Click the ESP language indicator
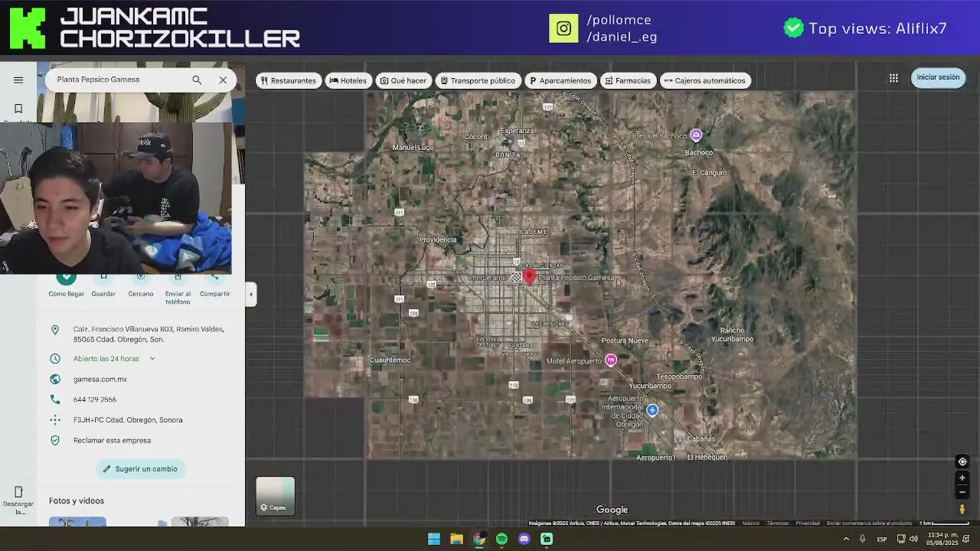Viewport: 980px width, 551px height. pyautogui.click(x=882, y=539)
